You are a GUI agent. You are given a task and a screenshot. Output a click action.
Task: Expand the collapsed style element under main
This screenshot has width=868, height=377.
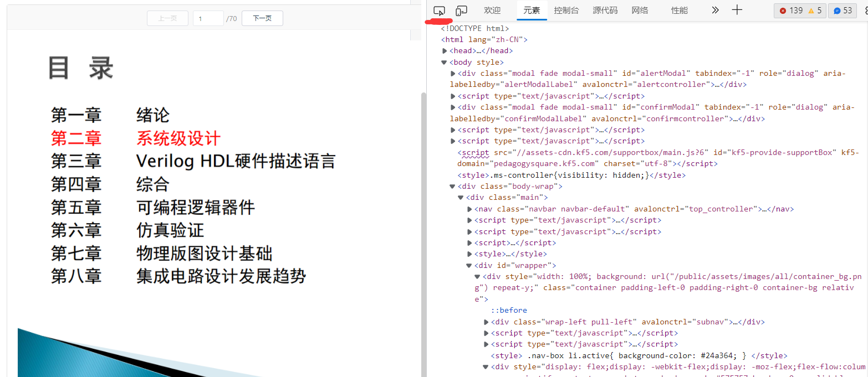[469, 254]
